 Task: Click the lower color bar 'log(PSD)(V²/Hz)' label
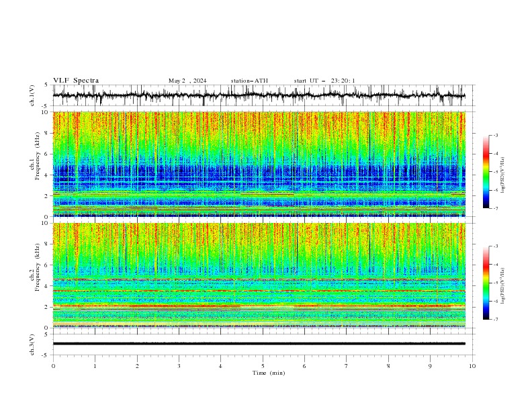(x=502, y=286)
